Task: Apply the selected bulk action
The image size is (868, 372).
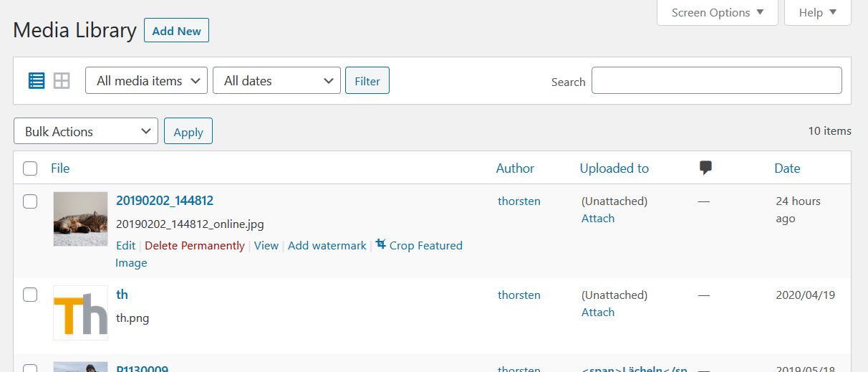Action: point(188,132)
